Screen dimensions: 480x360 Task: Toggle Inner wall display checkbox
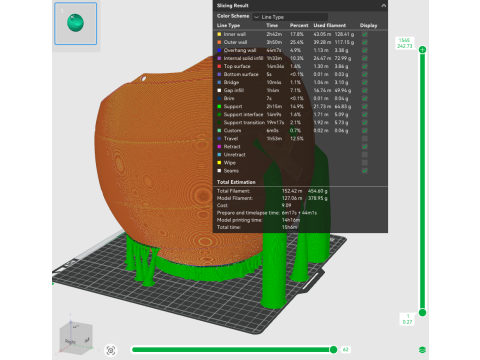pos(365,34)
